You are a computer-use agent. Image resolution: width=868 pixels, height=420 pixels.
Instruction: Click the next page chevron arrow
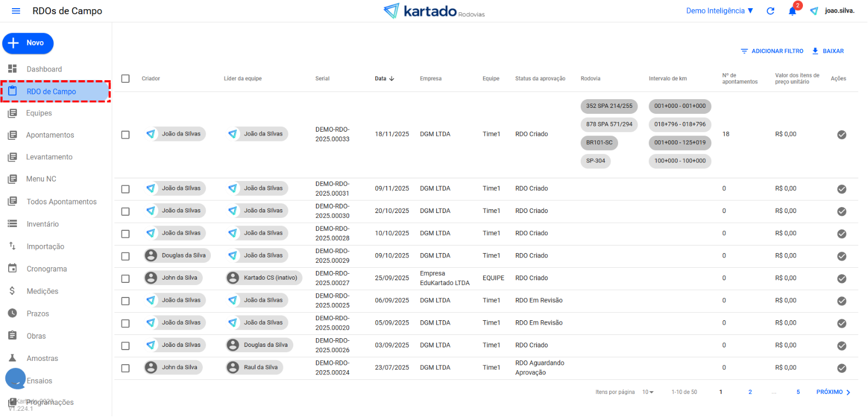pyautogui.click(x=848, y=392)
